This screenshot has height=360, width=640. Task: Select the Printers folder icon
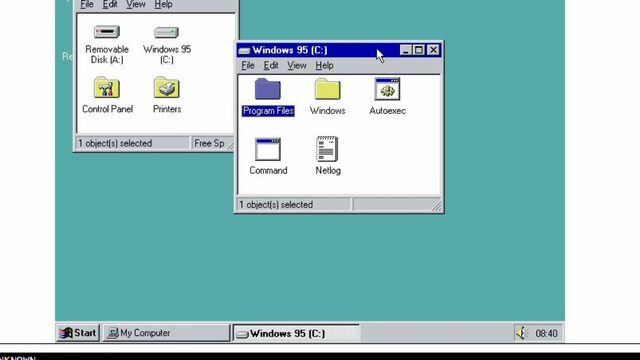(x=167, y=87)
